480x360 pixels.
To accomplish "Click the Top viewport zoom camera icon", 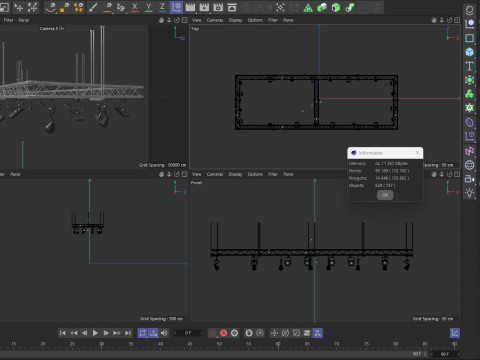I will [442, 20].
